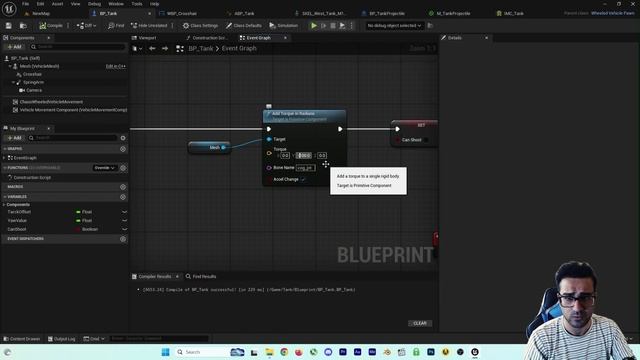
Task: Toggle visibility of CanShoot variable
Action: (124, 229)
